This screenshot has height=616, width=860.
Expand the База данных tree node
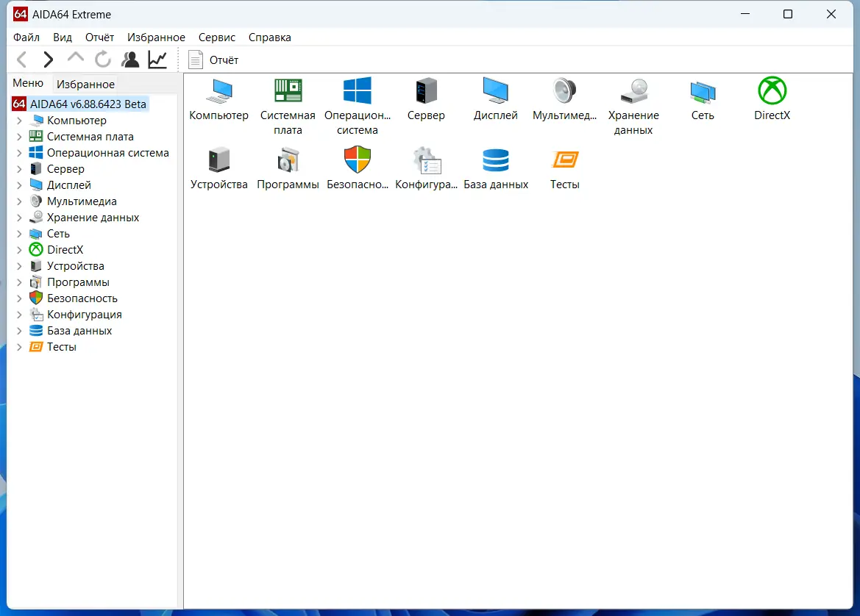pyautogui.click(x=19, y=331)
